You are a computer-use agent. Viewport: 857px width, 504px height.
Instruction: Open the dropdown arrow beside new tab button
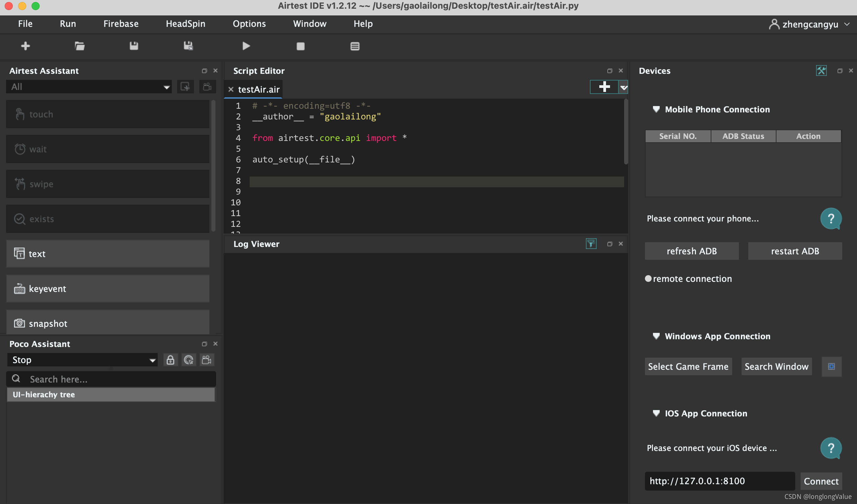pos(623,87)
